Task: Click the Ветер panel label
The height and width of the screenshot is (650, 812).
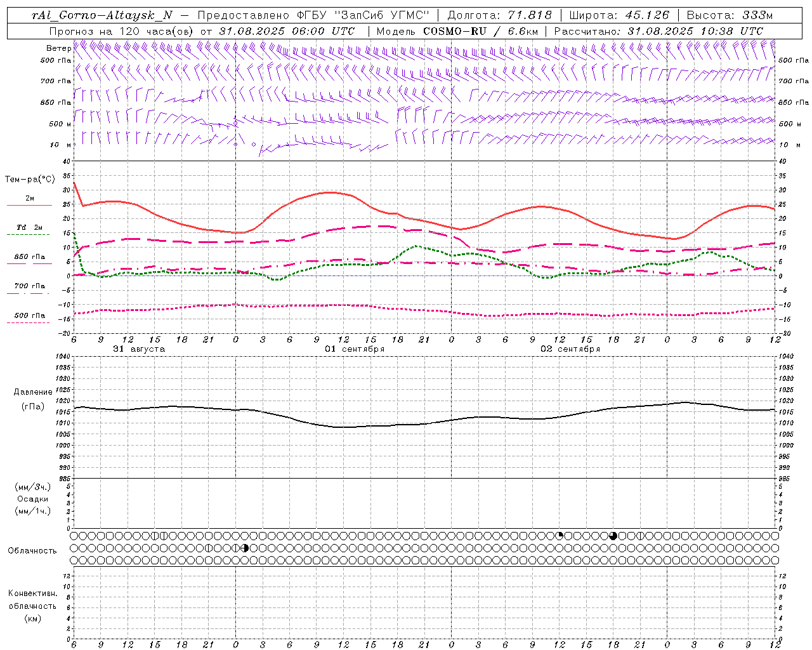Action: pos(58,48)
